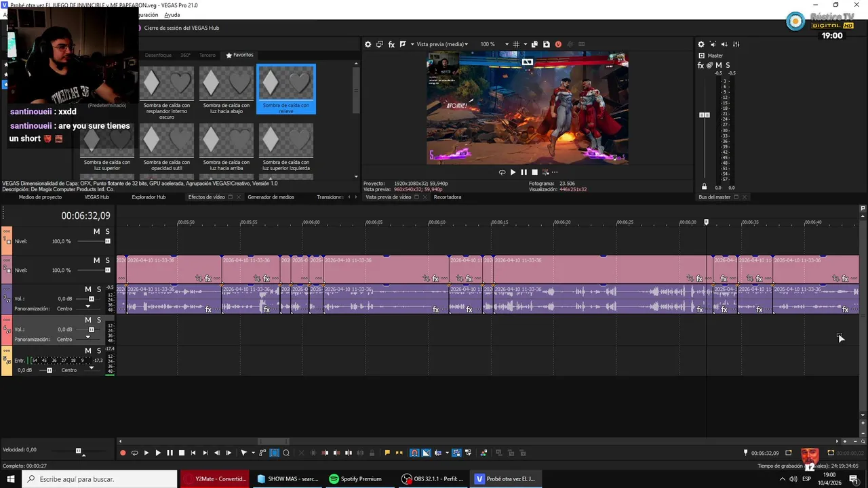Mute audio track 3

(87, 289)
